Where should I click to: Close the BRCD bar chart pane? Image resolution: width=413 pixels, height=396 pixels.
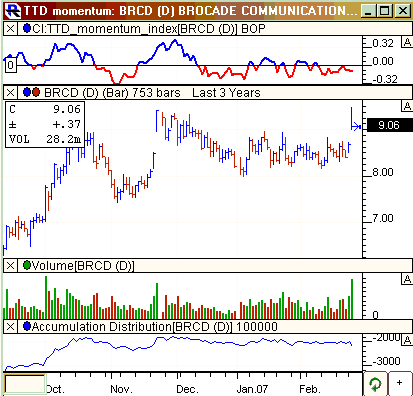pos(10,92)
